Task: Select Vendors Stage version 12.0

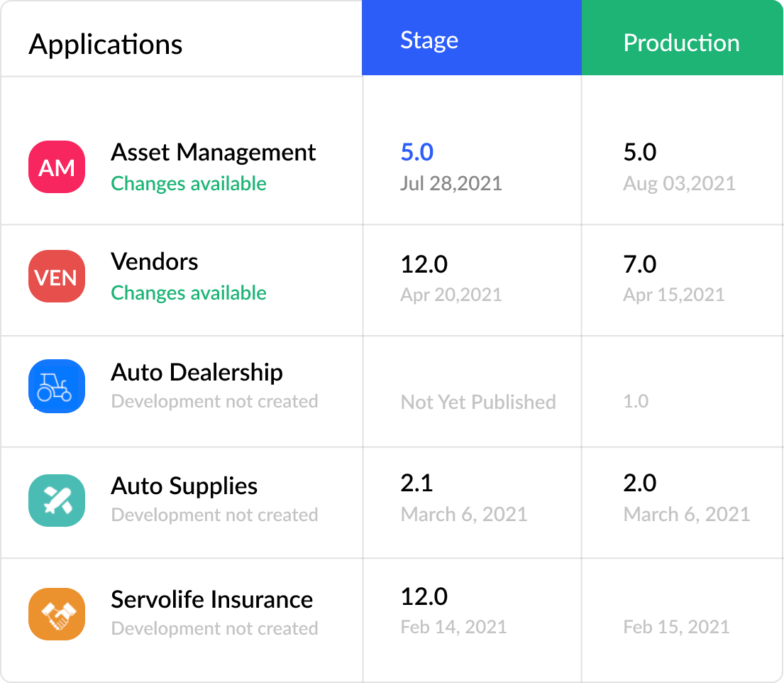Action: point(424,264)
